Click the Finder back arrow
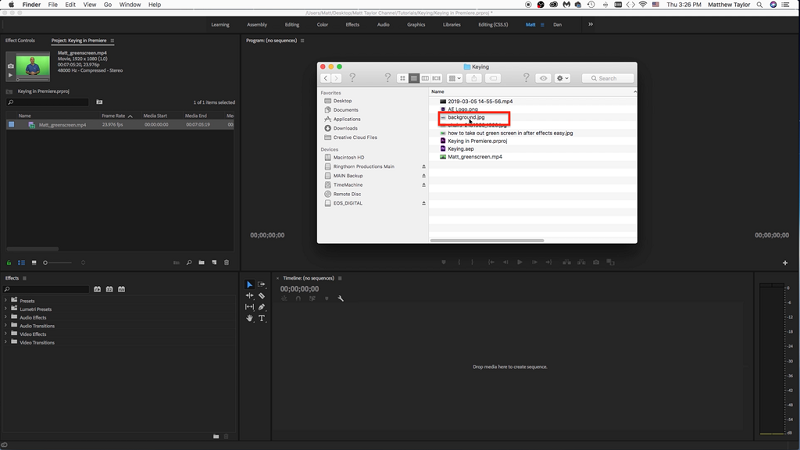The image size is (800, 450). 326,78
